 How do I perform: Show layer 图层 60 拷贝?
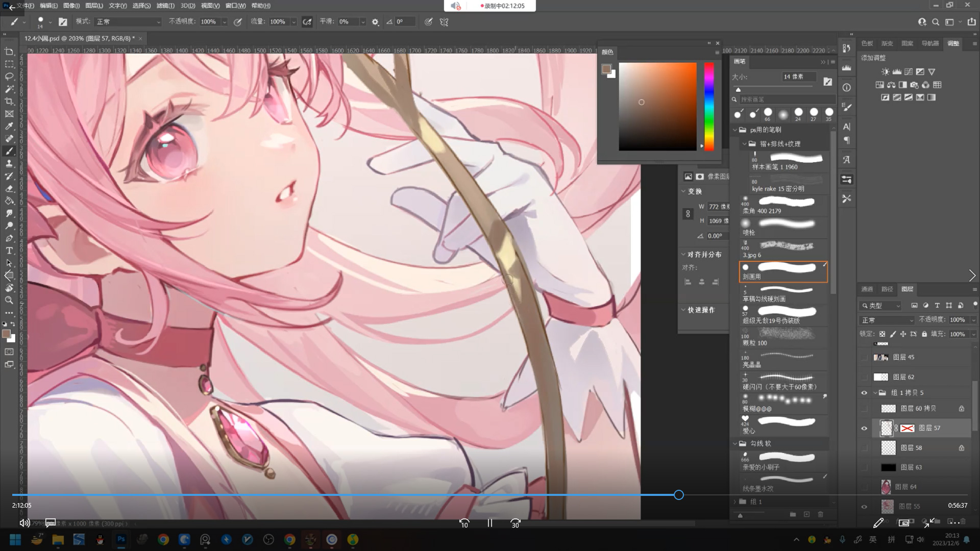click(x=864, y=409)
